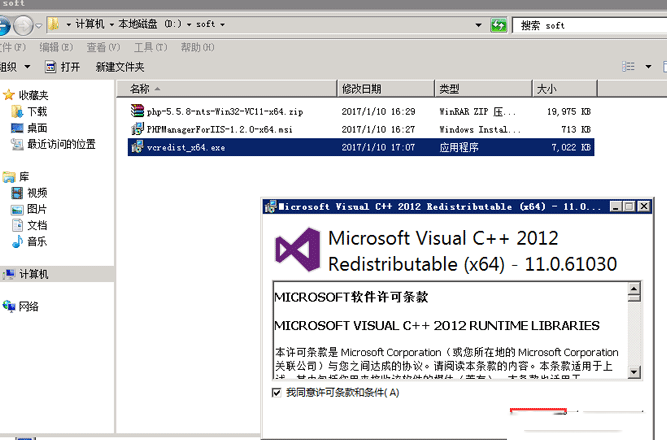Click the 19,975 KB size cell
The image size is (667, 440).
click(569, 111)
